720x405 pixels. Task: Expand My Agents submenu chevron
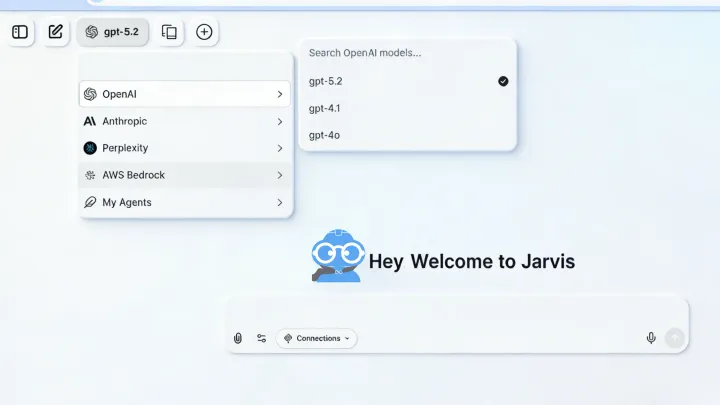pyautogui.click(x=280, y=202)
